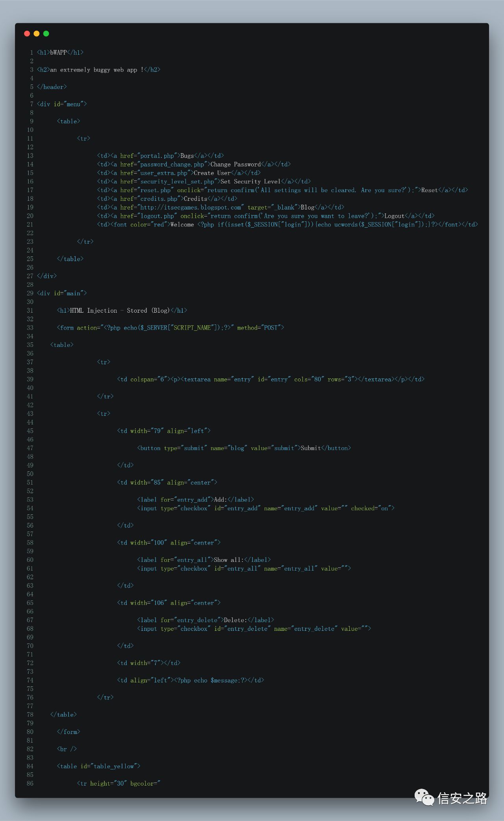Click the <div id="main"> line
Viewport: 504px width, 821px height.
62,293
